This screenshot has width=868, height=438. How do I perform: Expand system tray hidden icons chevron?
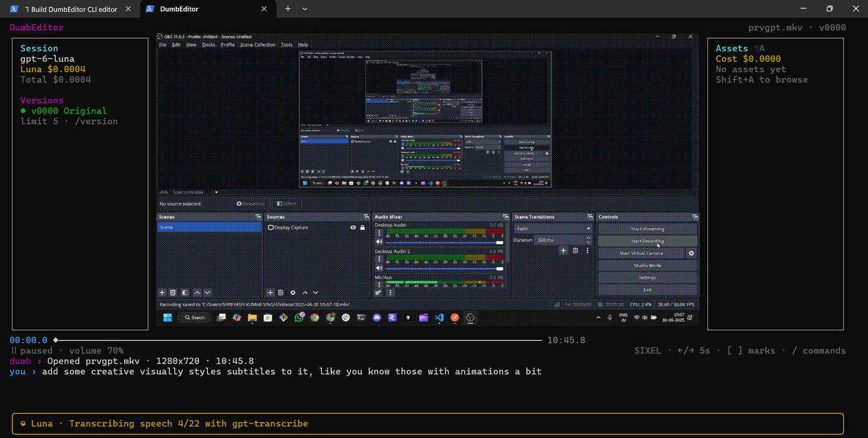tap(599, 317)
